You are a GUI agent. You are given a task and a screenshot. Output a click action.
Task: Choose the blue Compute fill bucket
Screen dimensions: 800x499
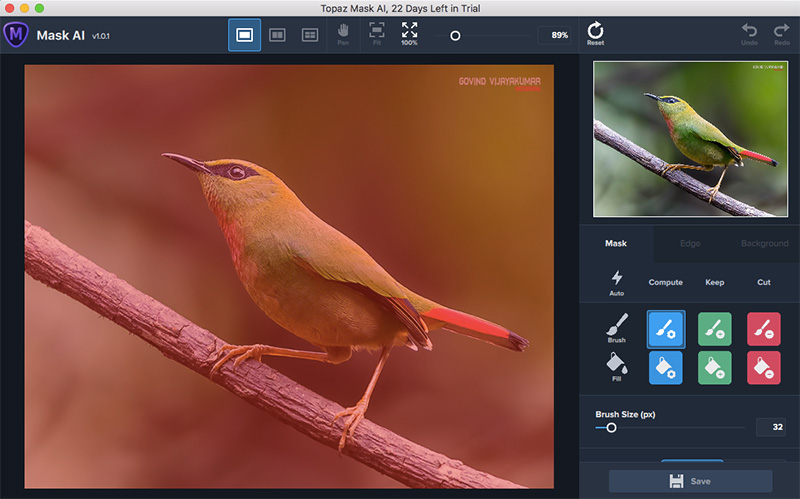[665, 367]
